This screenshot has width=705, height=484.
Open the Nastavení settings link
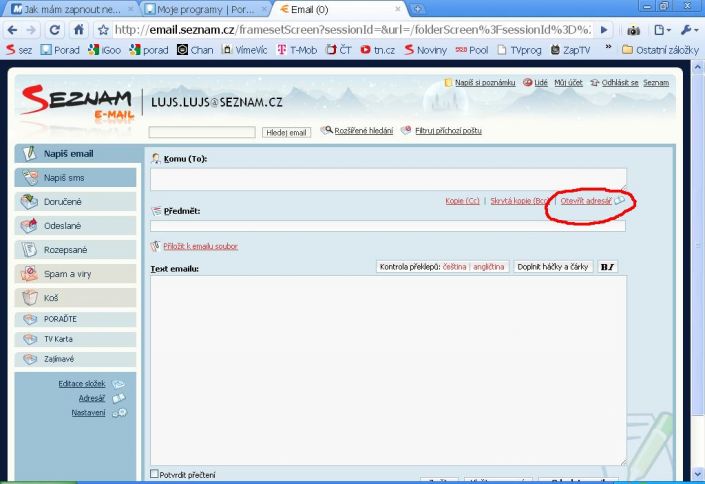[x=88, y=412]
